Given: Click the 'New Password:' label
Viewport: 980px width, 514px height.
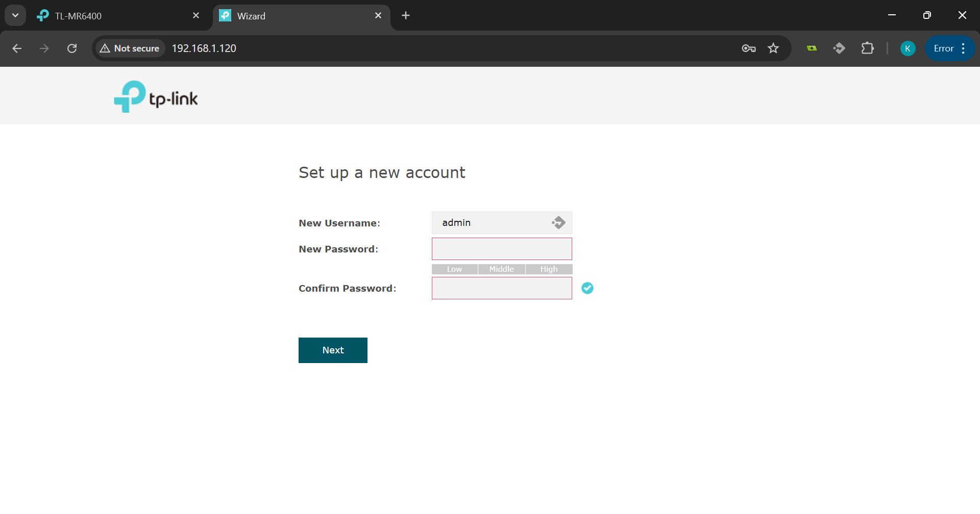Looking at the screenshot, I should point(338,249).
